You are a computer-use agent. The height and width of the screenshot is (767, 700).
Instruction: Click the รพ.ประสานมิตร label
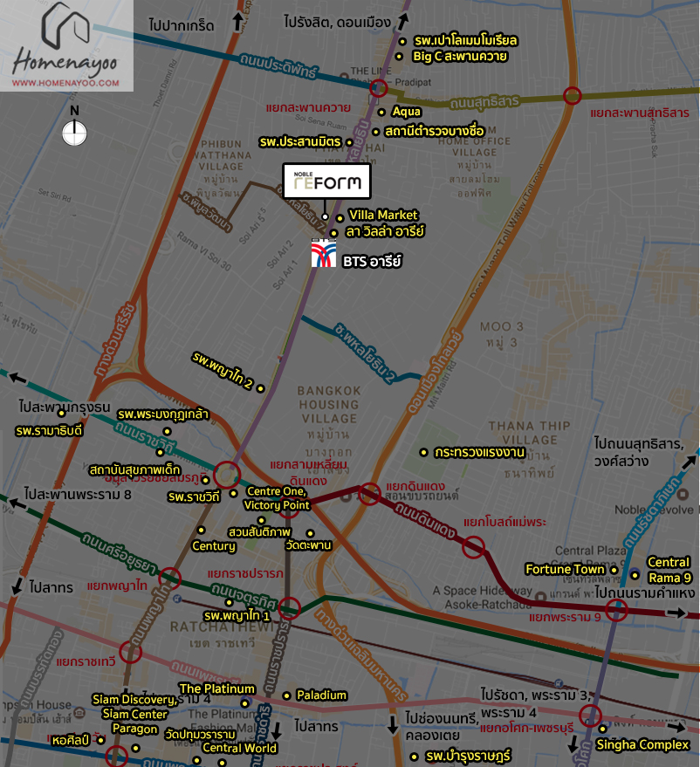tap(300, 142)
